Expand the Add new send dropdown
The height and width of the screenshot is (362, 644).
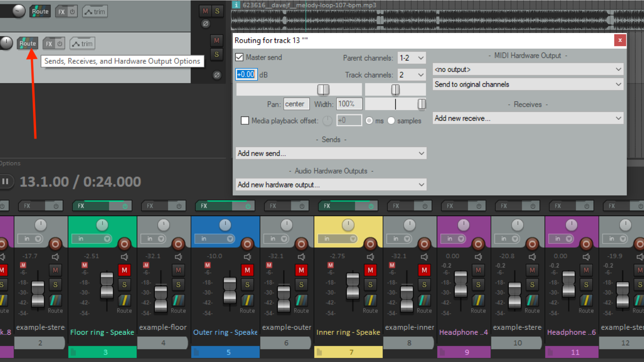click(331, 154)
